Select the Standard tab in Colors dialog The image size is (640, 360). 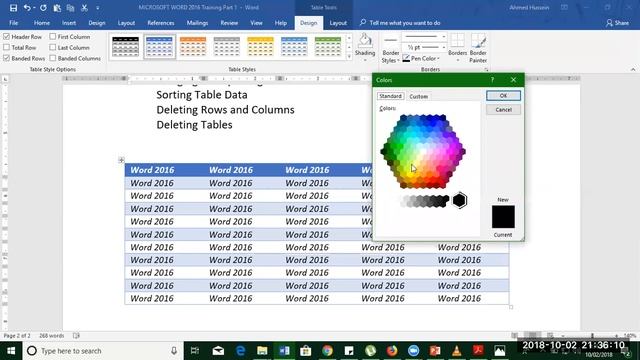pos(390,96)
